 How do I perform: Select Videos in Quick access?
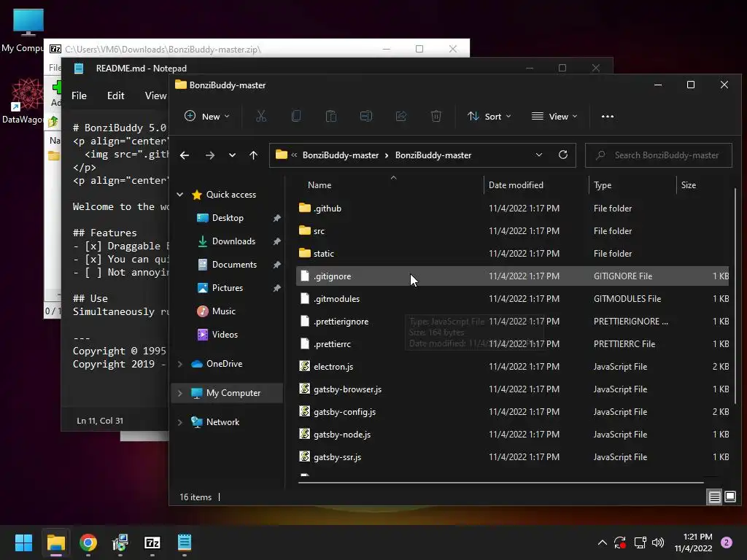click(225, 334)
